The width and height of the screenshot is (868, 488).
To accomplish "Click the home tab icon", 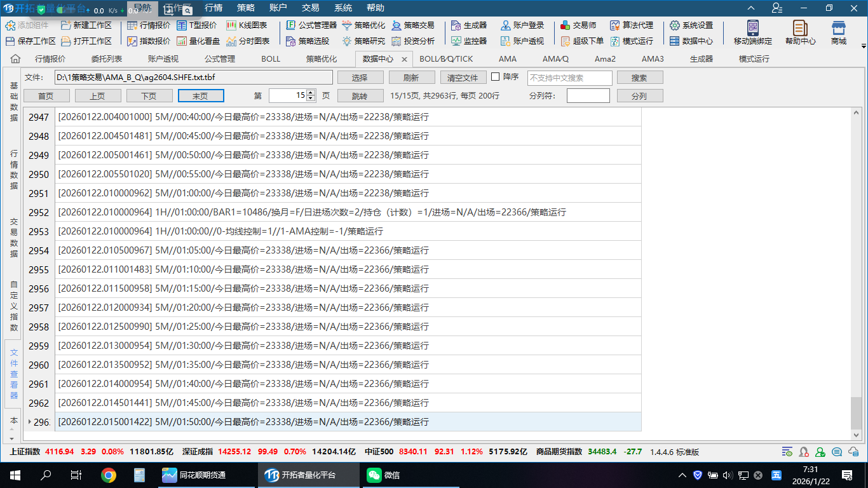I will [x=15, y=59].
